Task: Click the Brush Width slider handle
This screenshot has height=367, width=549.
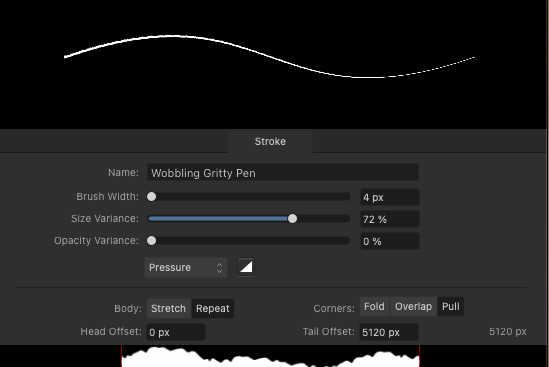Action: [152, 196]
